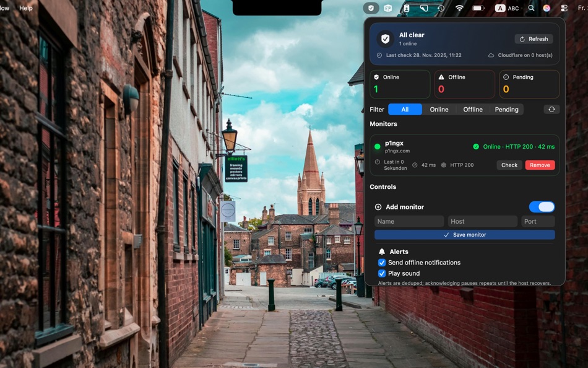Click the Refresh button at the top
588x368 pixels.
tap(534, 38)
